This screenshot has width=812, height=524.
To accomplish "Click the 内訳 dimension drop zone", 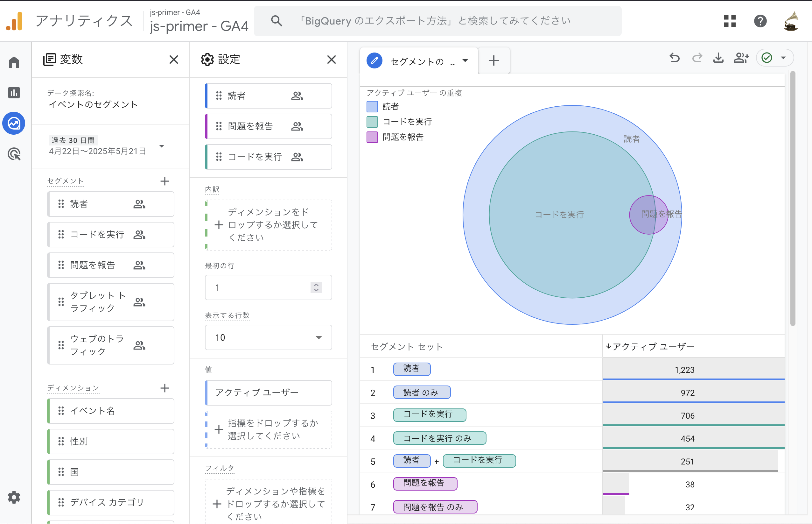I will [269, 225].
